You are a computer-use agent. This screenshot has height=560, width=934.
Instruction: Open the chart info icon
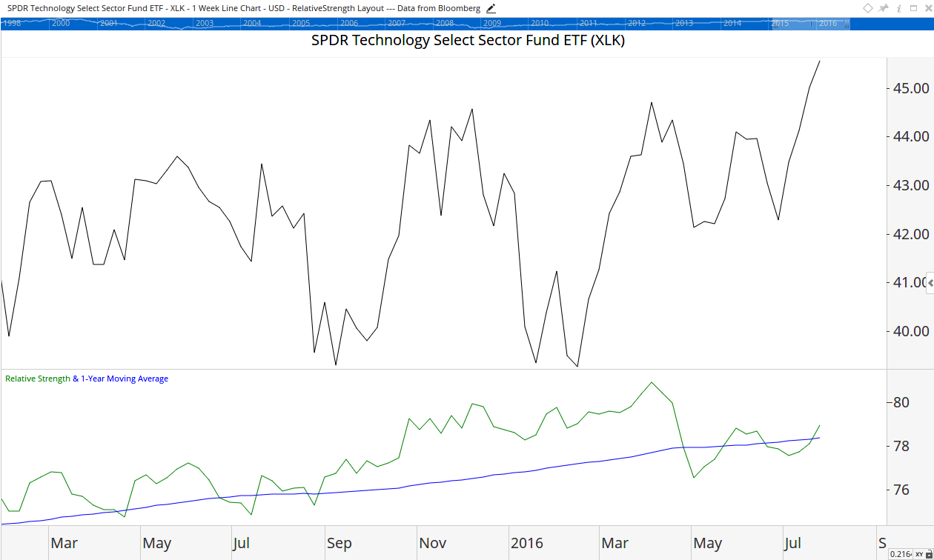[x=899, y=8]
